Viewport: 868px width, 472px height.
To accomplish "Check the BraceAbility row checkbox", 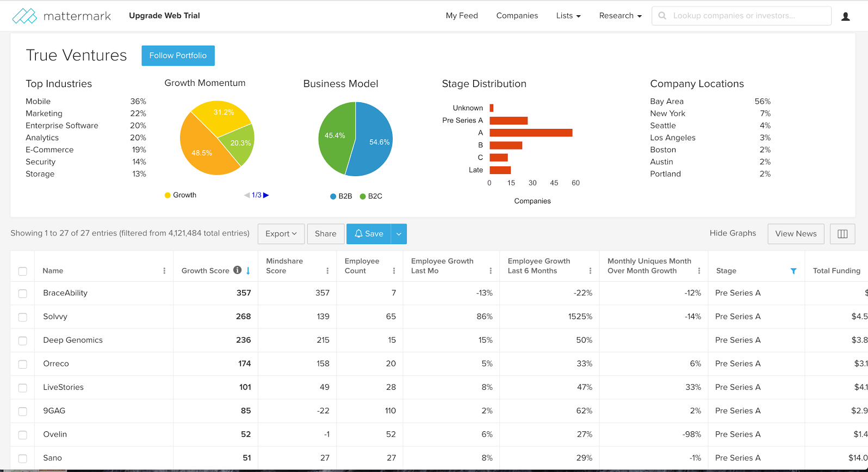I will [22, 294].
